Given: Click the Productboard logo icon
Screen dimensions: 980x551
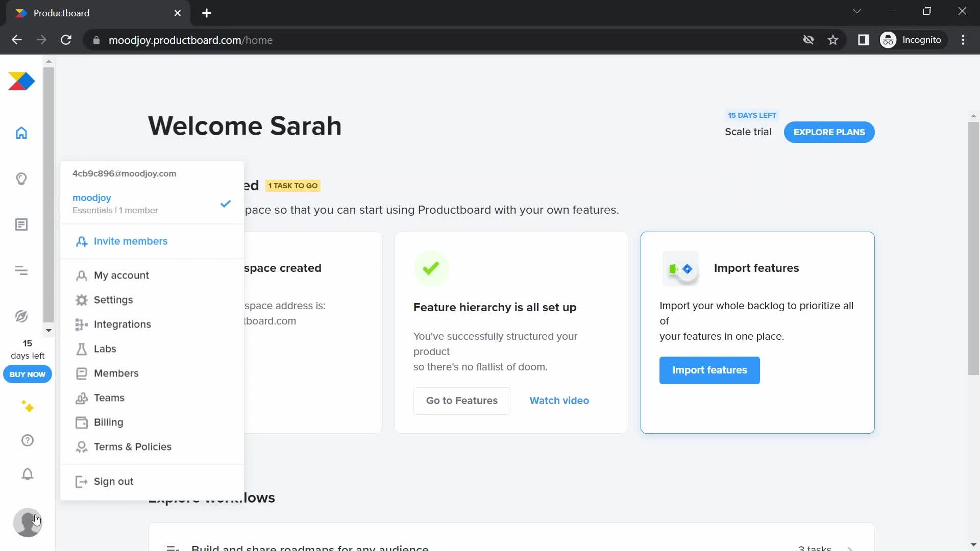Looking at the screenshot, I should (x=21, y=82).
